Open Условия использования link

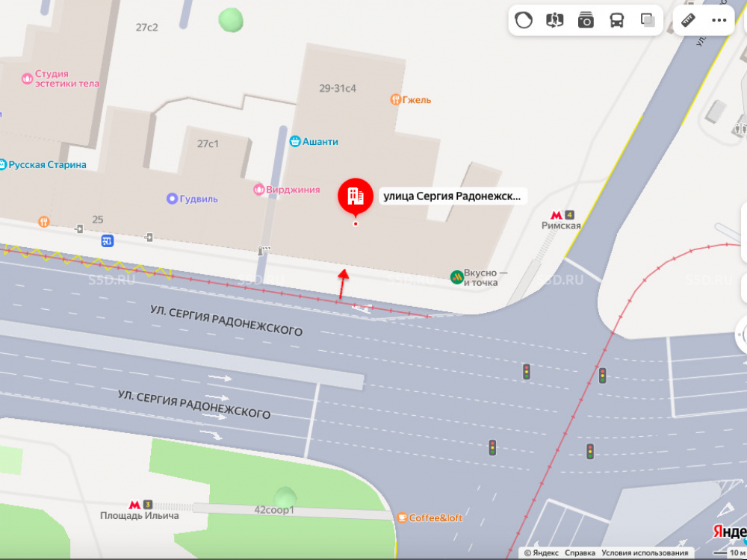645,553
